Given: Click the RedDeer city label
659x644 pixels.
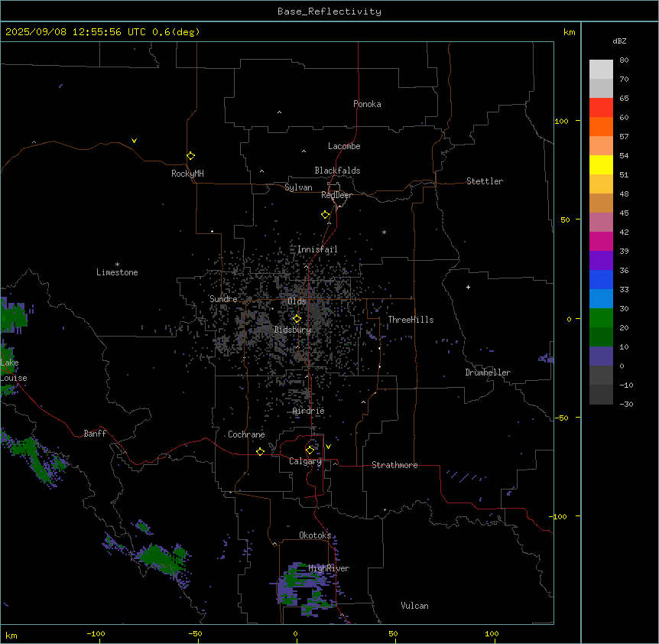Looking at the screenshot, I should (x=336, y=195).
